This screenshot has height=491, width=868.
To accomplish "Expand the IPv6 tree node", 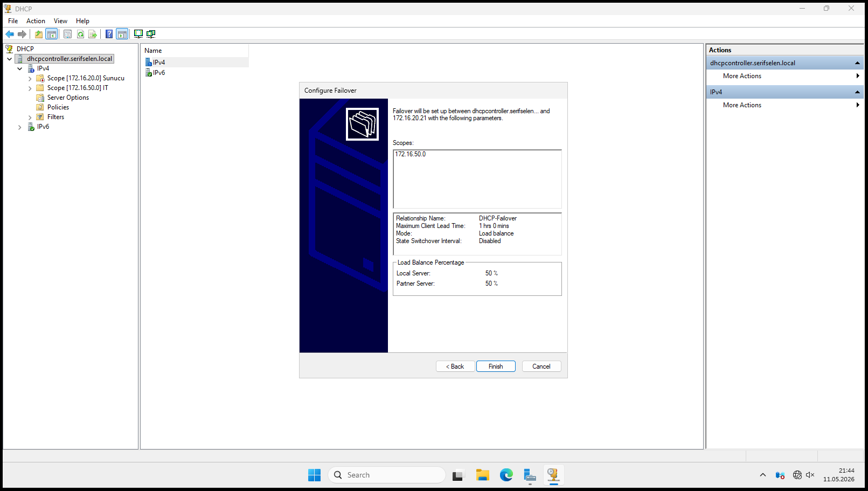I will 20,127.
